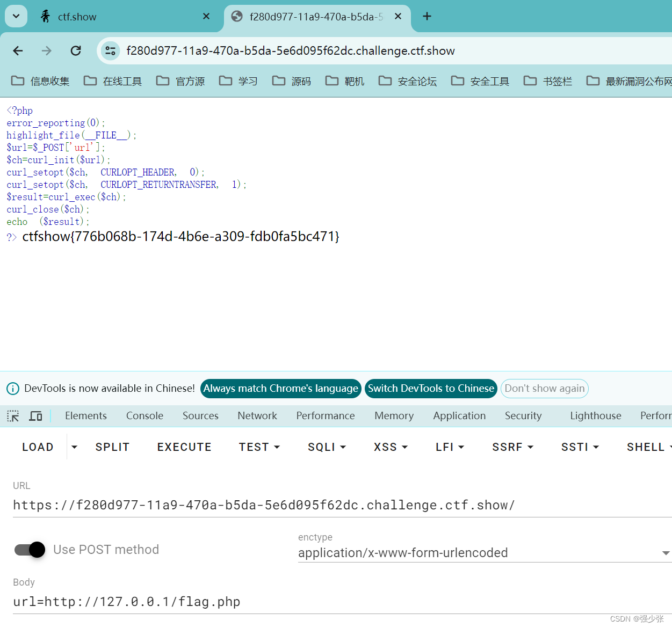Open 安全工具 bookmark folder
Screen dimensions: 672x628
pos(480,81)
